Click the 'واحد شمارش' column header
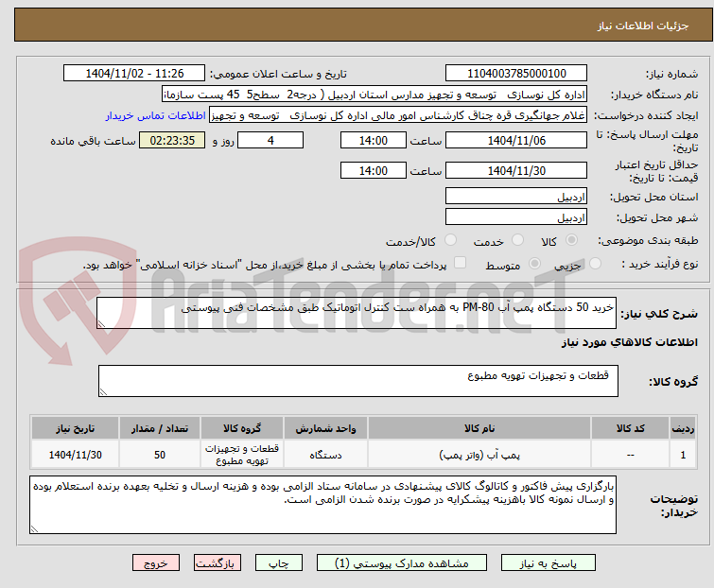The image size is (714, 588). point(325,428)
